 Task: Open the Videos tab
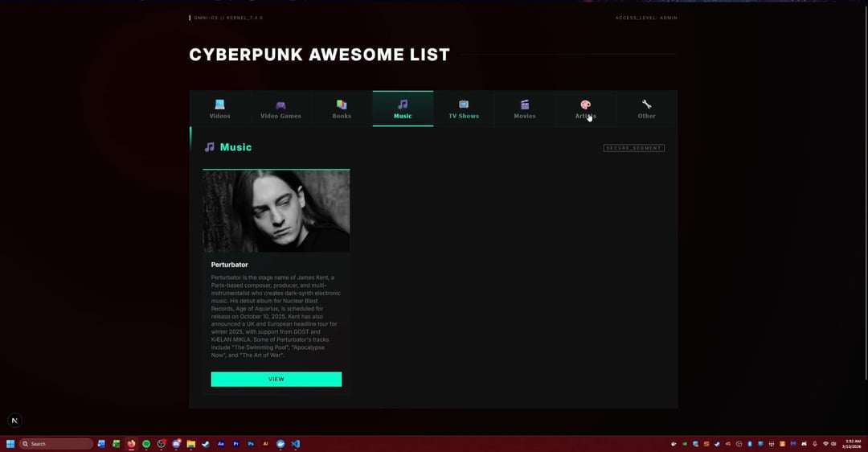coord(219,109)
